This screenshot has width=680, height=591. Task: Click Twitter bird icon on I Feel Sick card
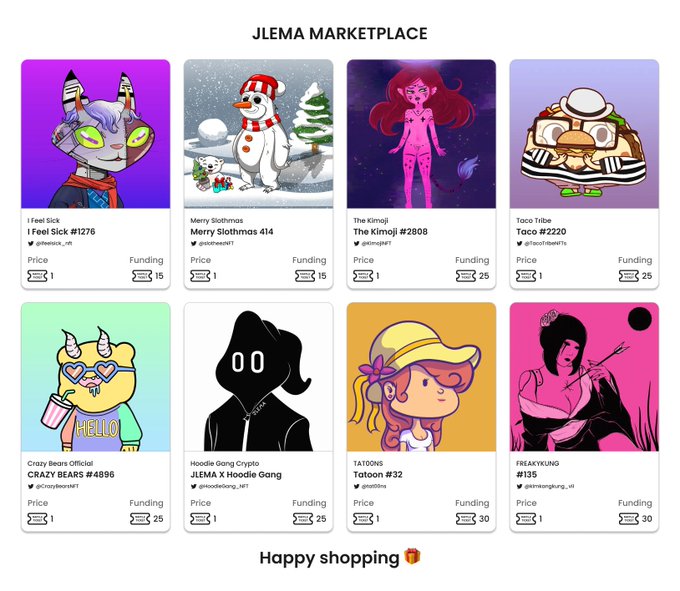click(x=30, y=244)
